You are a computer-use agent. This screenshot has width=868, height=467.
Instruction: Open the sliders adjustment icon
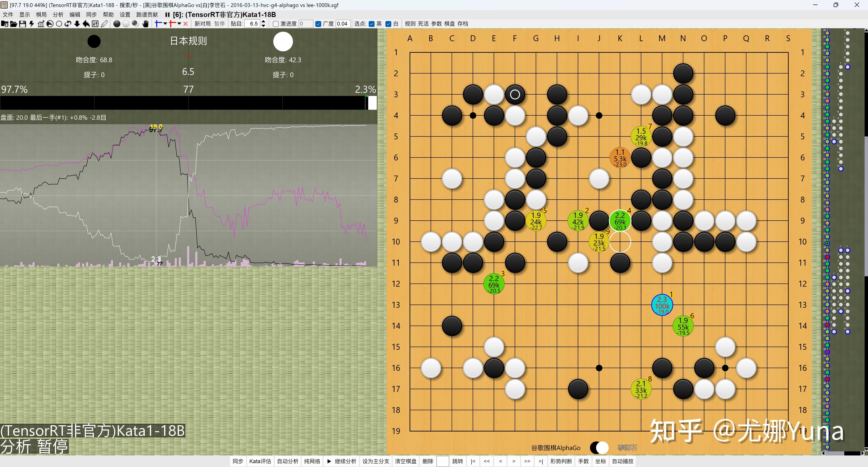pyautogui.click(x=95, y=24)
